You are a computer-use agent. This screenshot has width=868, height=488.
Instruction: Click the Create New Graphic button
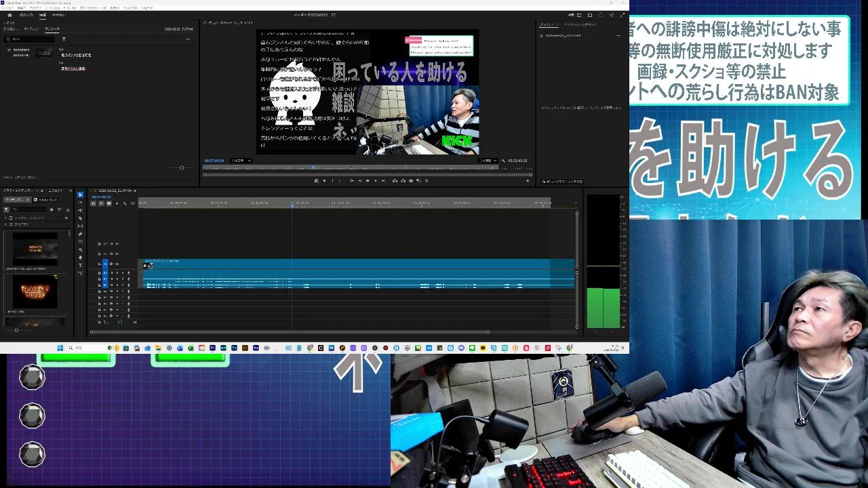(562, 182)
